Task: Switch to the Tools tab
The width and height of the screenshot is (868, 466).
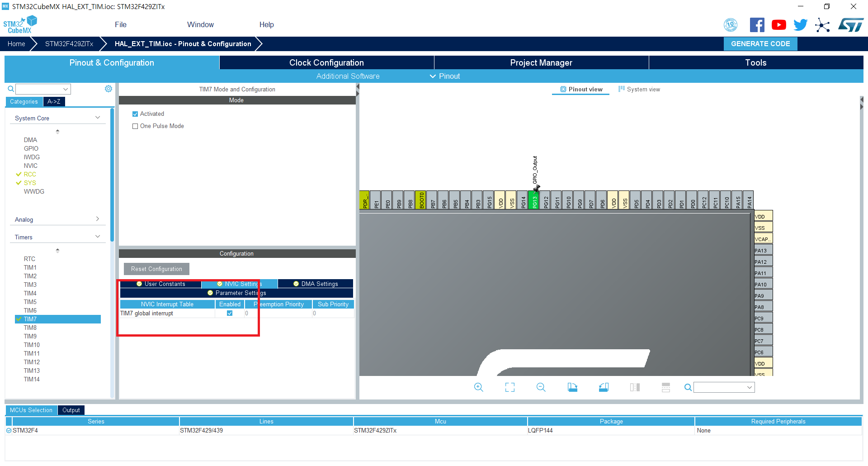Action: tap(756, 62)
